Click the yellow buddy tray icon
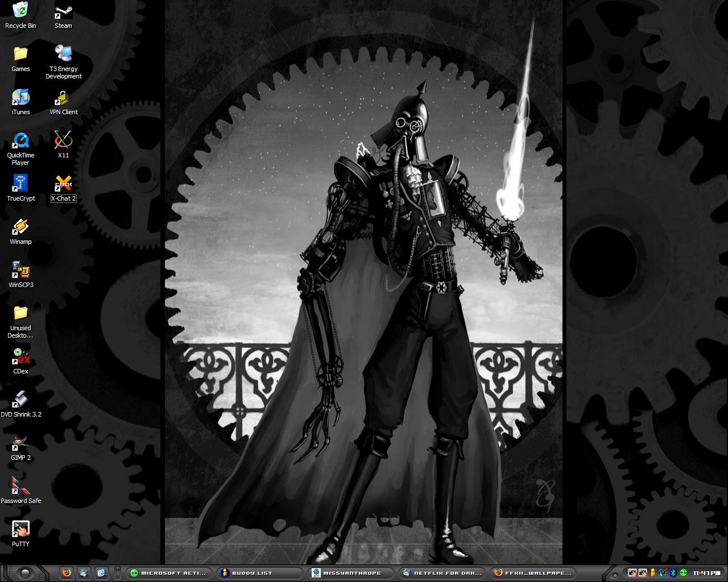This screenshot has height=582, width=728. coord(653,573)
